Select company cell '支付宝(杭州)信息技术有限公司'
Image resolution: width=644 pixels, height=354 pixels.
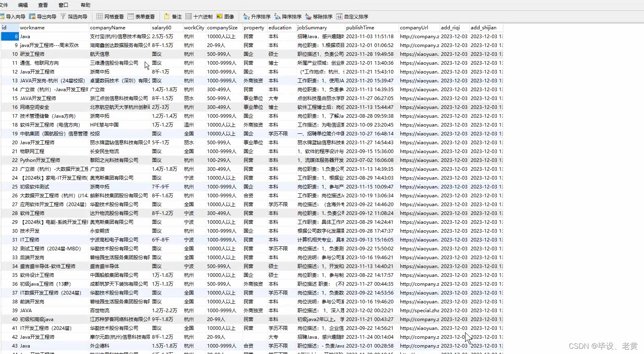click(120, 37)
